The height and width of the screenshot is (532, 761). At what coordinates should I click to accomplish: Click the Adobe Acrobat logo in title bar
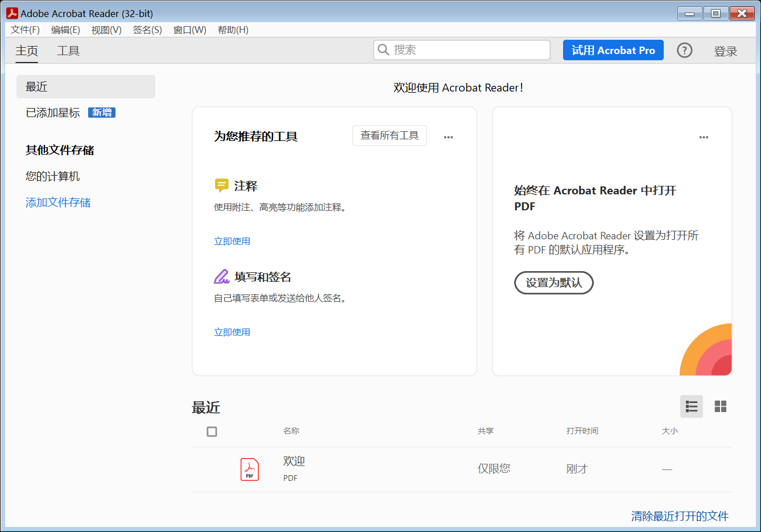click(12, 13)
